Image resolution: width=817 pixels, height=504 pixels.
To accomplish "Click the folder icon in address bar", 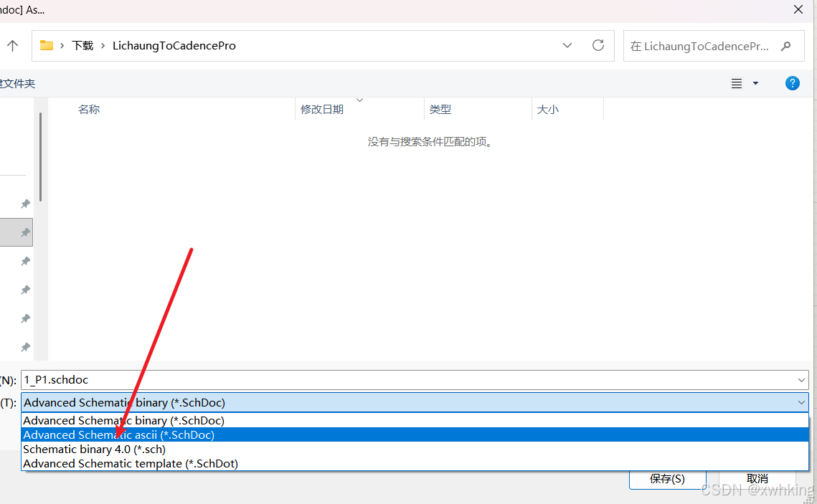I will tap(47, 45).
